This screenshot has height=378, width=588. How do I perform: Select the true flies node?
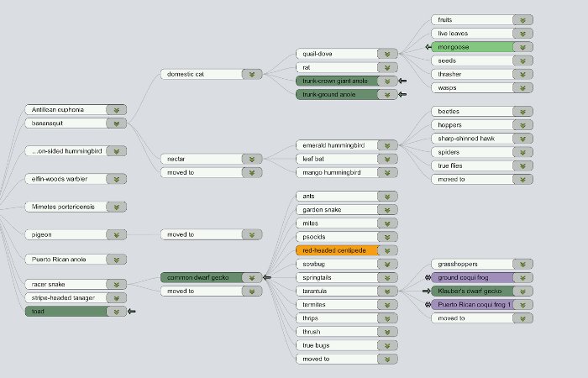pyautogui.click(x=482, y=165)
